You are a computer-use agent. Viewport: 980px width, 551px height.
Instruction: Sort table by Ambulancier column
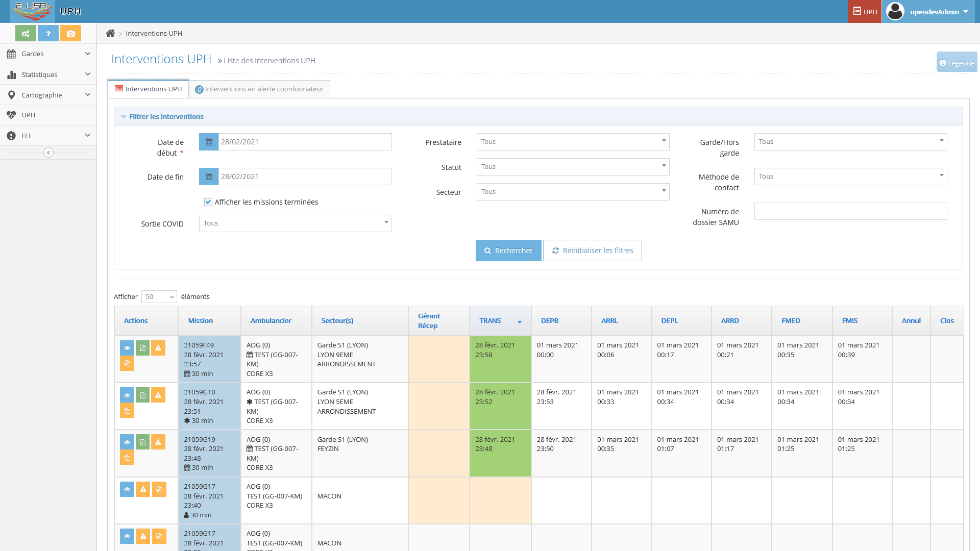pyautogui.click(x=276, y=320)
